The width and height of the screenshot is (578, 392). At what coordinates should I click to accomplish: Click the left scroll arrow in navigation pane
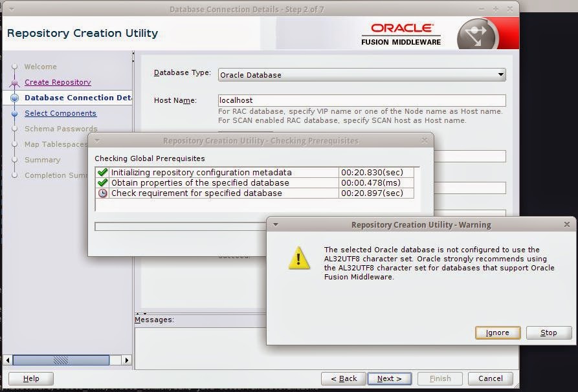pos(8,360)
